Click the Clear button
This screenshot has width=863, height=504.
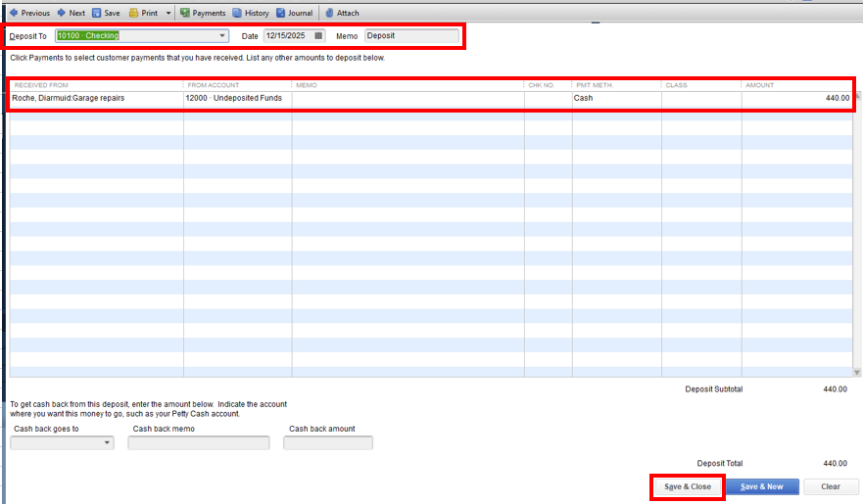831,487
